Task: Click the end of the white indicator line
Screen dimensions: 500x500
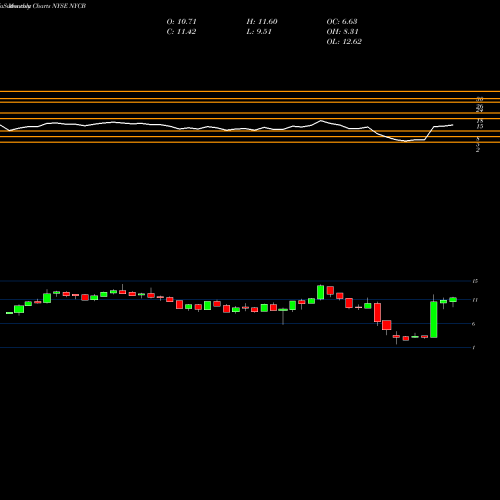Action: click(453, 125)
